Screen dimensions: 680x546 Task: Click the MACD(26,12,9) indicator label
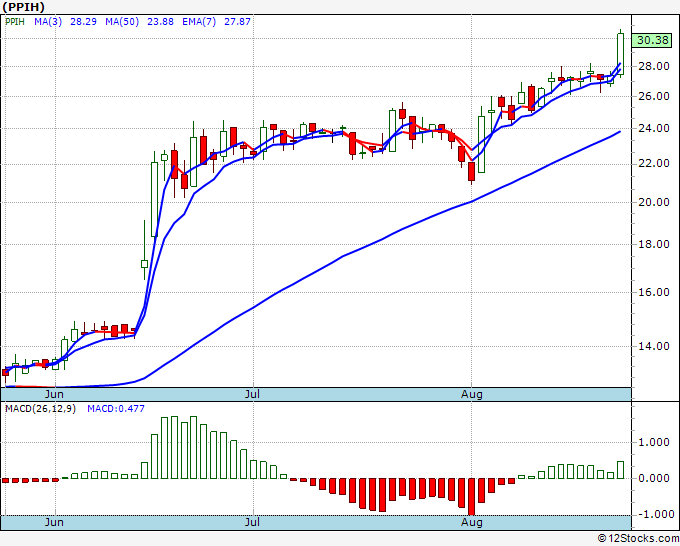40,409
